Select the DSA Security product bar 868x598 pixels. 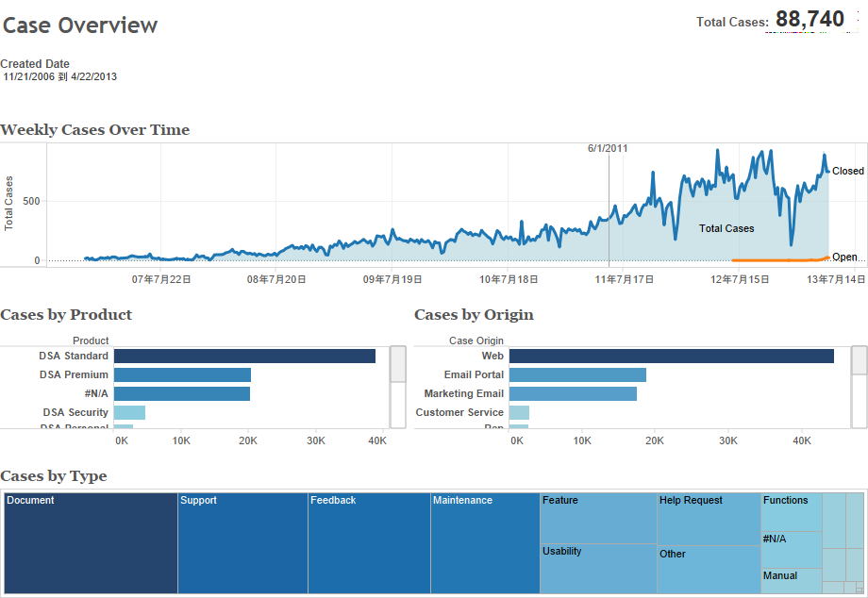[129, 412]
